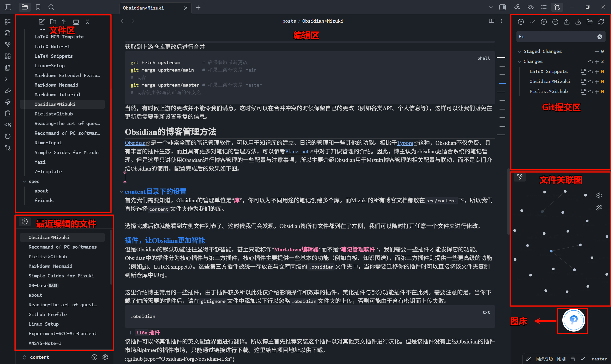This screenshot has height=364, width=611.
Task: Open graph view from the left ribbon
Action: point(7,45)
